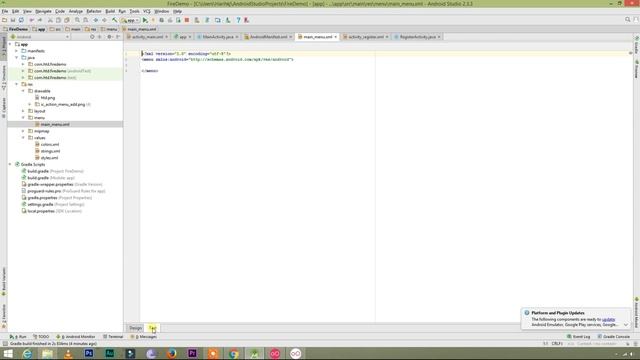The width and height of the screenshot is (640, 360).
Task: Click the Help question mark toolbar icon
Action: (238, 20)
